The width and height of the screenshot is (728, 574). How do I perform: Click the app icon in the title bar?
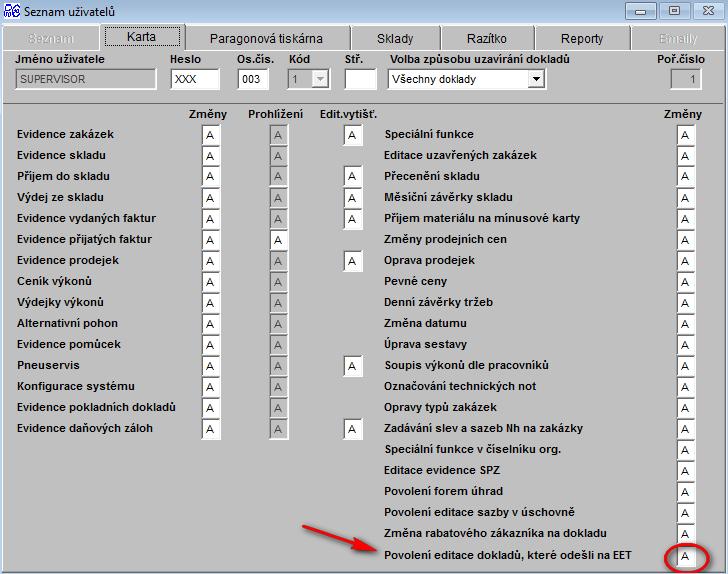pyautogui.click(x=11, y=11)
